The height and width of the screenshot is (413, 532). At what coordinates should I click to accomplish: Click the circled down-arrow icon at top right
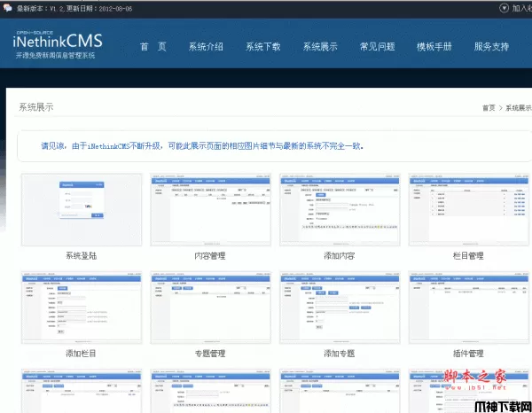504,8
